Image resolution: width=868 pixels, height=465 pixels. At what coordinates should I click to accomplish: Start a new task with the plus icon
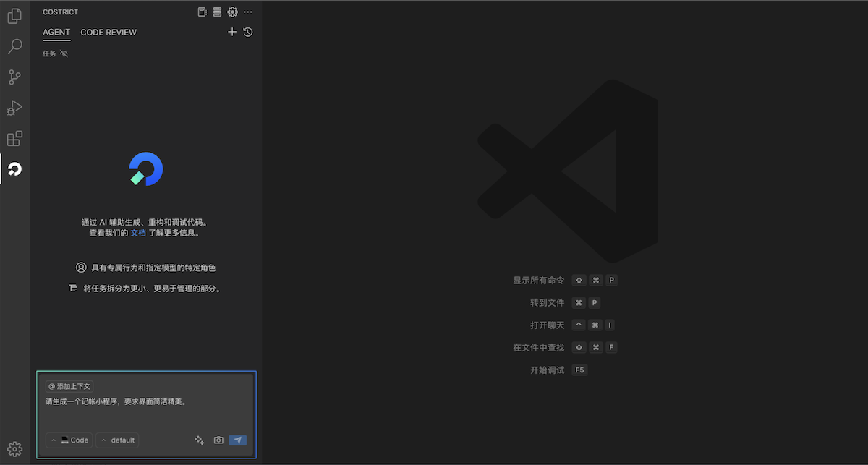(231, 32)
